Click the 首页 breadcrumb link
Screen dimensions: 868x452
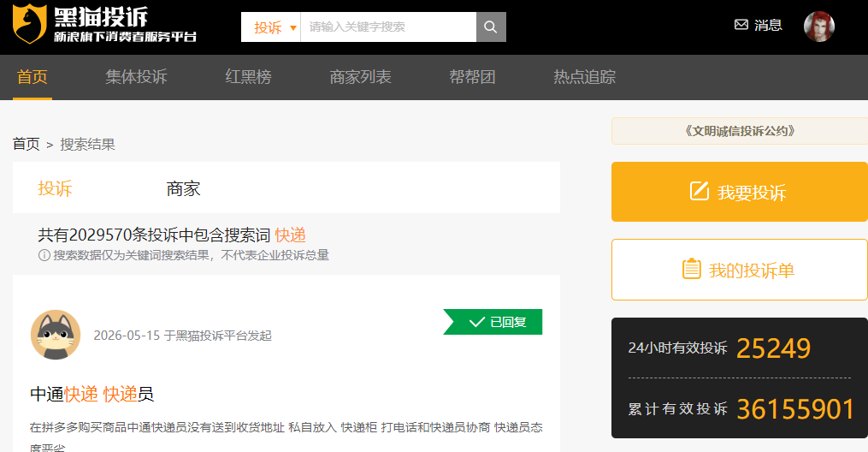tap(26, 145)
